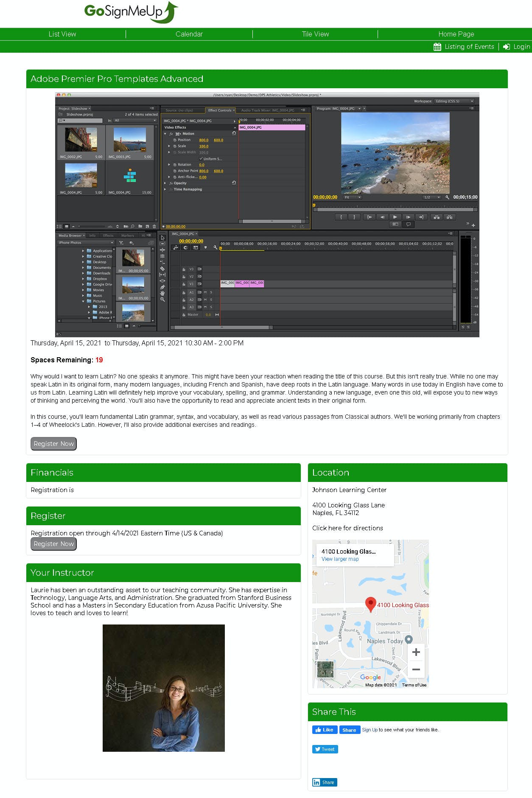Open the Fit zoom dropdown
Image resolution: width=532 pixels, height=798 pixels.
coord(353,197)
